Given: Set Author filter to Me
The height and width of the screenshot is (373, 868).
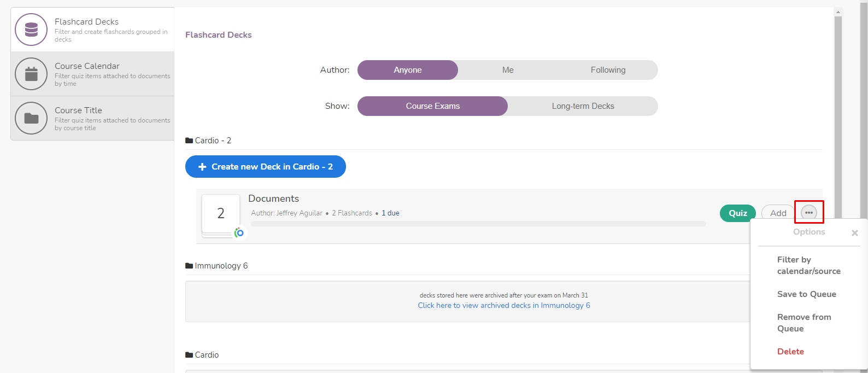Looking at the screenshot, I should pos(508,70).
